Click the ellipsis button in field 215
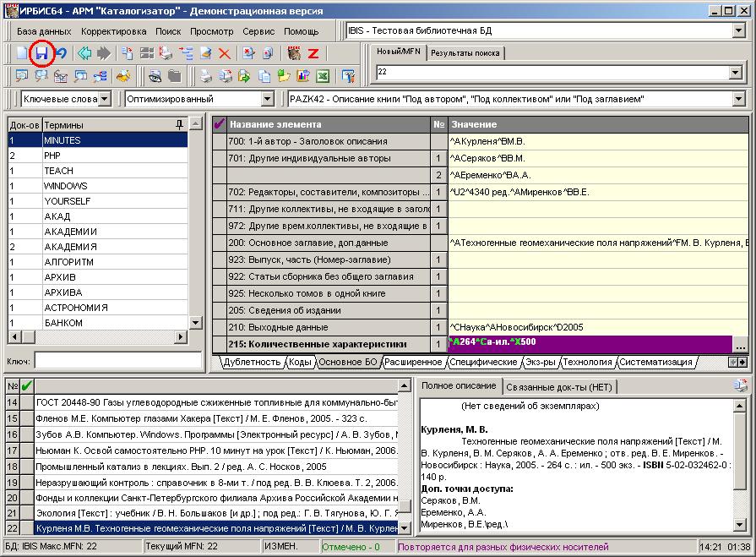 tap(740, 345)
